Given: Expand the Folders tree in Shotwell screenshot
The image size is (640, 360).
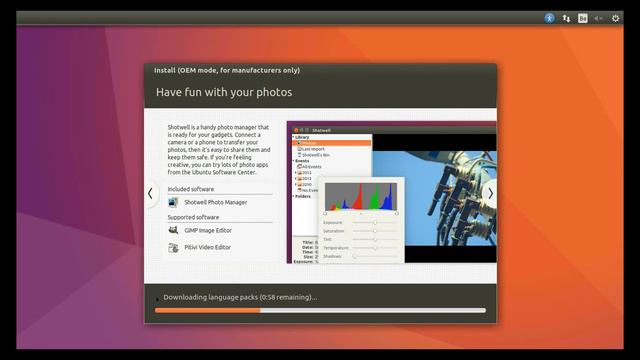Looking at the screenshot, I should coord(293,196).
